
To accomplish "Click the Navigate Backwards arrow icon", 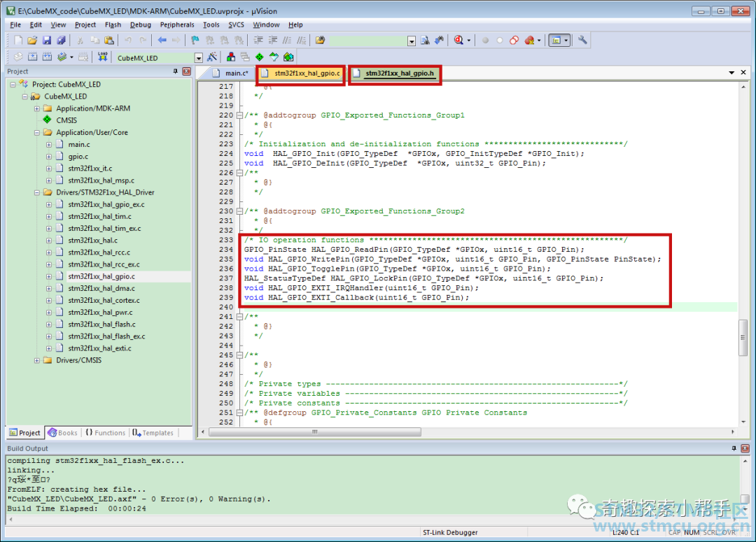I will (x=162, y=41).
